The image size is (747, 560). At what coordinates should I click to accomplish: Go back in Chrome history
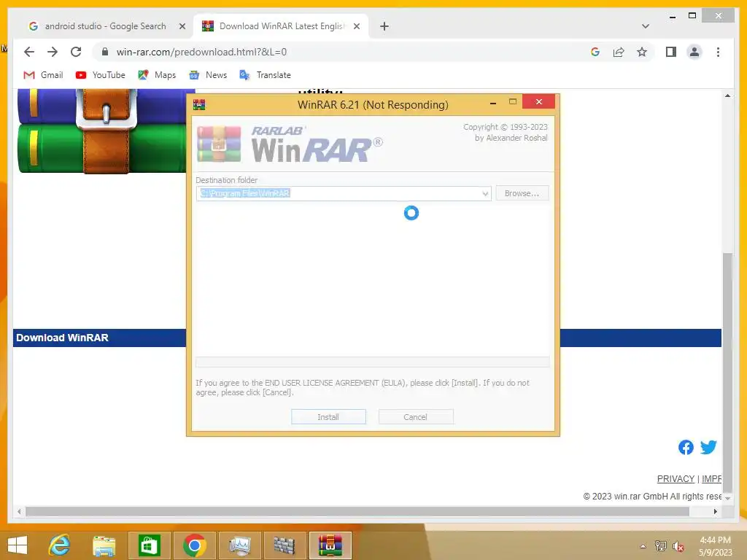[29, 52]
